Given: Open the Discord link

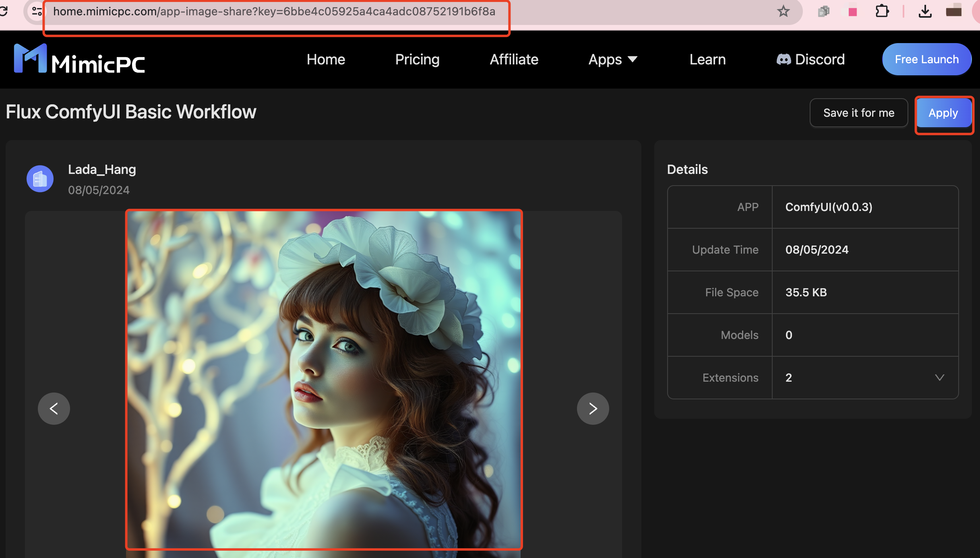Looking at the screenshot, I should tap(810, 60).
